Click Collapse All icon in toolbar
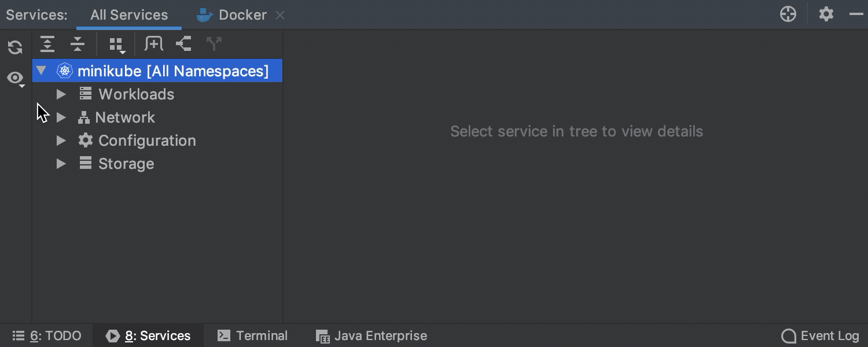Image resolution: width=868 pixels, height=347 pixels. coord(78,44)
